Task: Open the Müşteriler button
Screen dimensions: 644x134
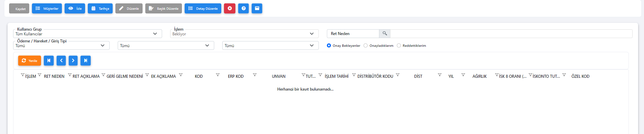Action: 47,8
